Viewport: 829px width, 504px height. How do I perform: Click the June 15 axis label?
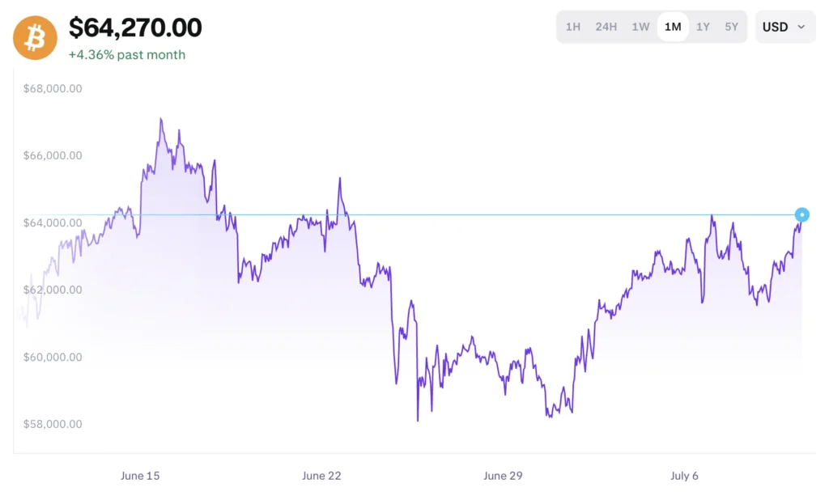[x=140, y=476]
